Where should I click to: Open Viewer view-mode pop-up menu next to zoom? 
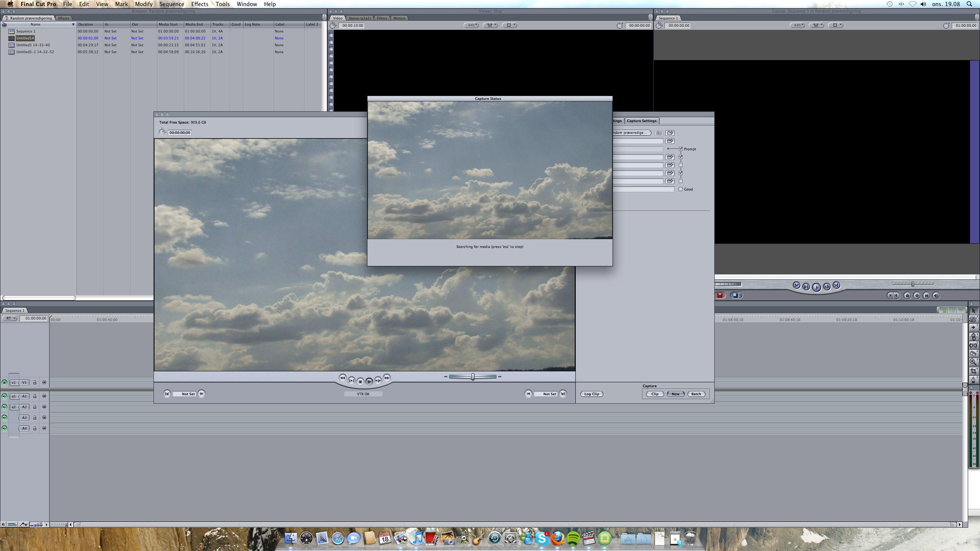490,25
